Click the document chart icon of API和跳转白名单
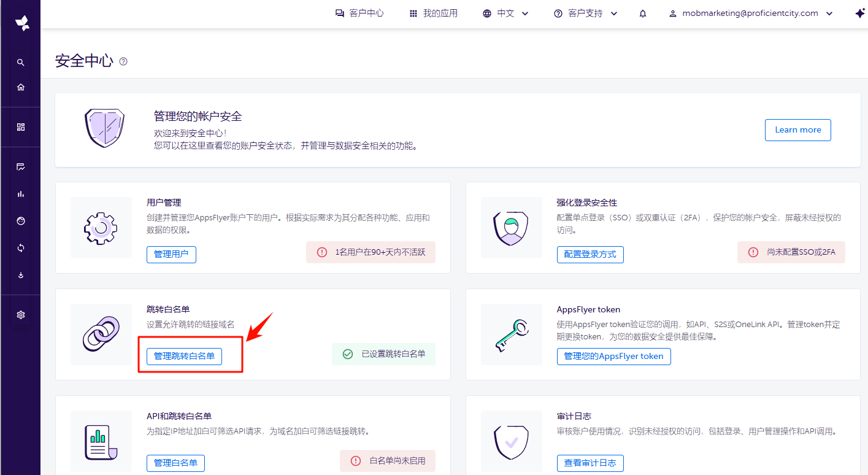 coord(101,441)
